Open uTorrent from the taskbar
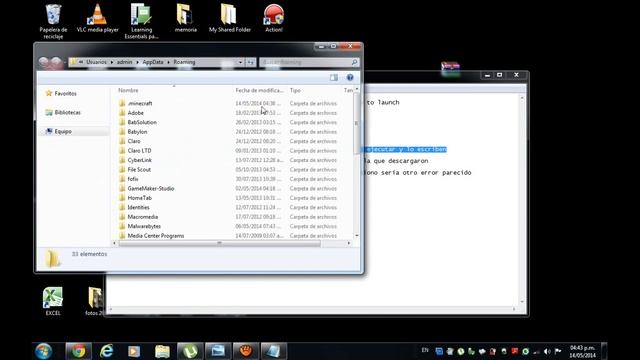Image resolution: width=640 pixels, height=360 pixels. click(190, 351)
